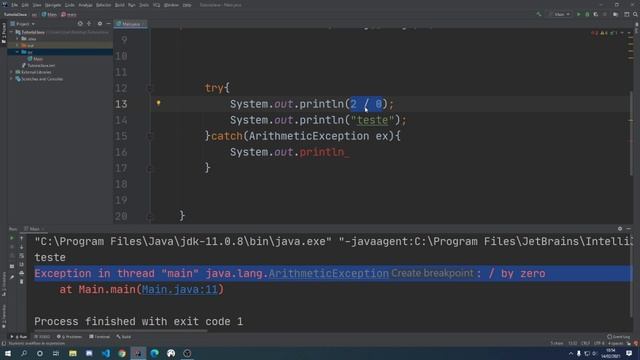Open the Problems tool window tab

coord(69,337)
